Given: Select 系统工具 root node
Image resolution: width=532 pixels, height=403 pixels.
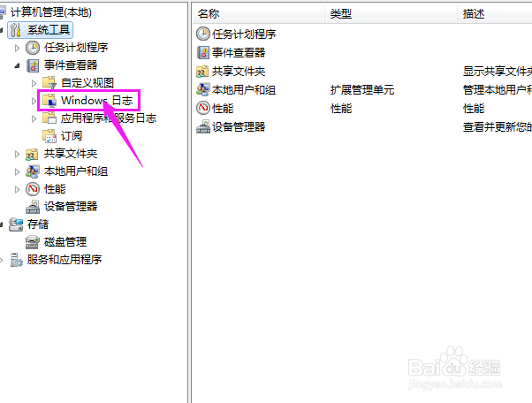Looking at the screenshot, I should point(49,30).
